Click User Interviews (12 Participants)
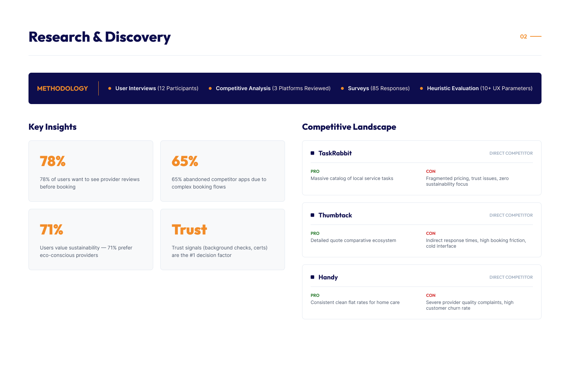Viewport: 570px width, 392px height. 157,88
